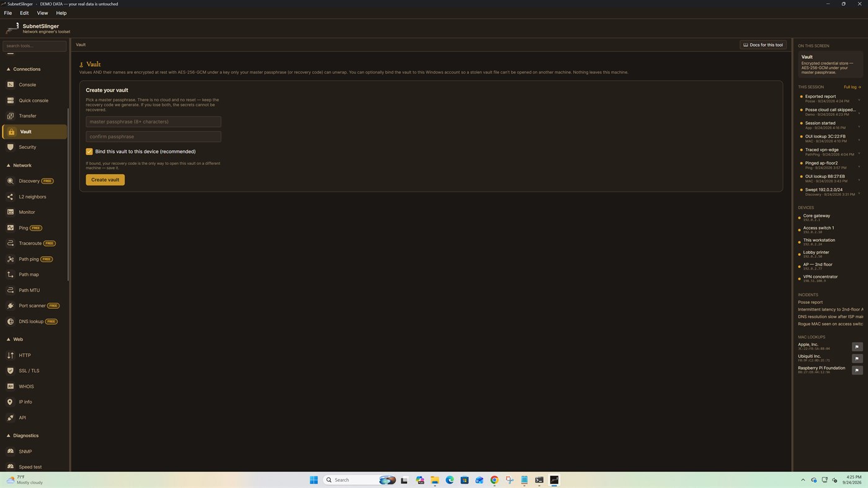
Task: Open the Help menu
Action: coord(61,13)
